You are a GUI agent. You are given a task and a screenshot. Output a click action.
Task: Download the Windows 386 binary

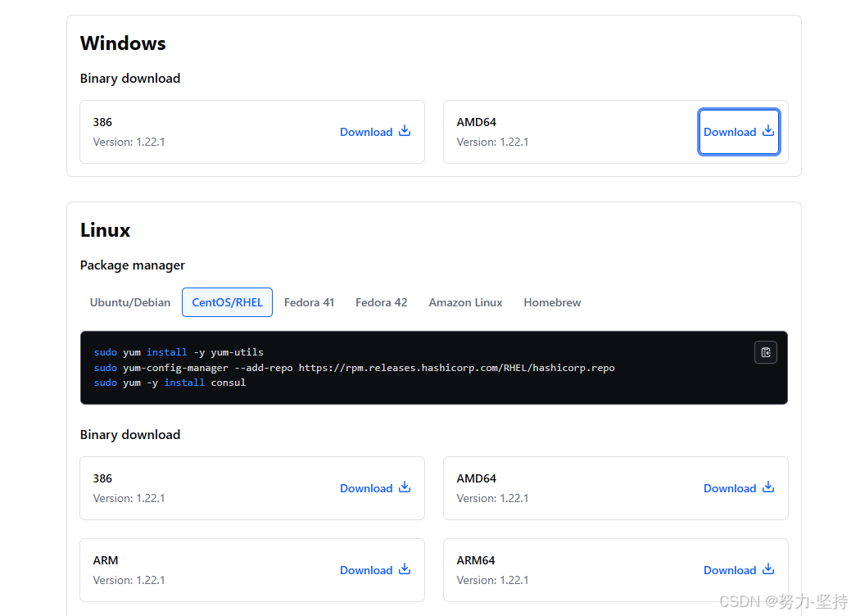(x=375, y=132)
